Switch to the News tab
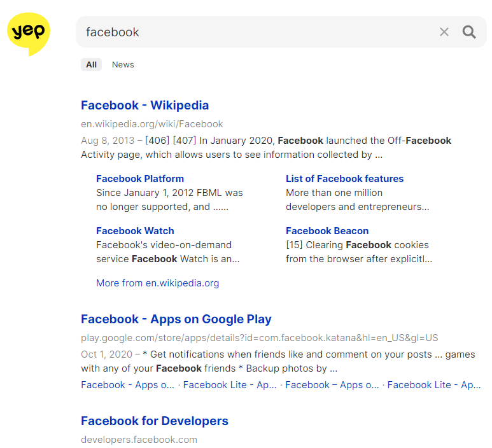Viewport: 492px width, 448px height. [123, 65]
